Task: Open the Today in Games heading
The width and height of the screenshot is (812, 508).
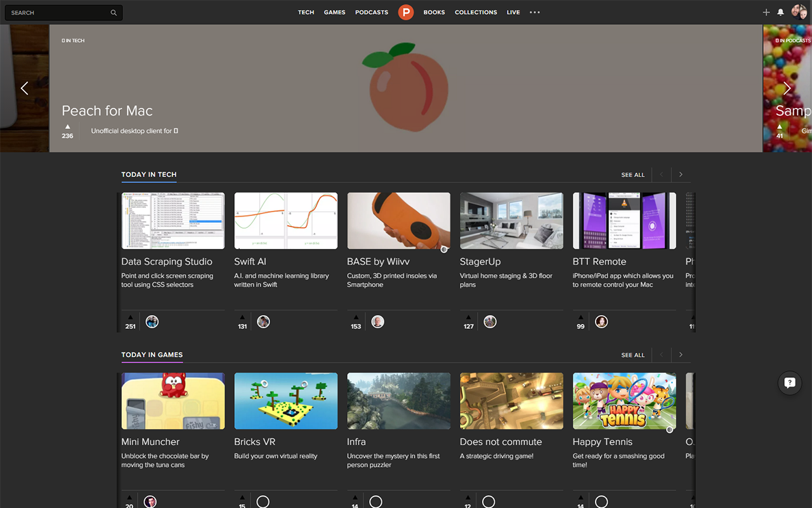Action: [152, 355]
